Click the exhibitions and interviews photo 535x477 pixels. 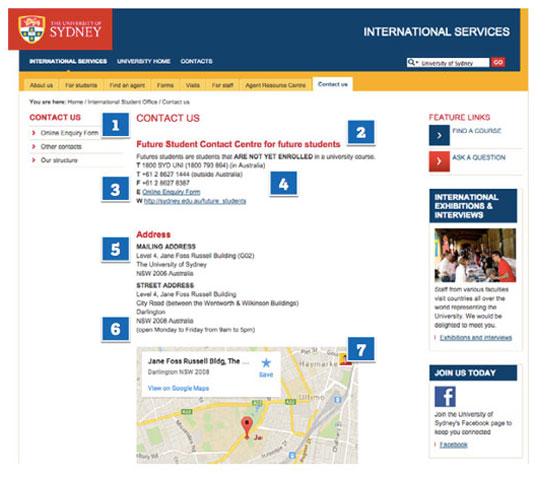475,255
